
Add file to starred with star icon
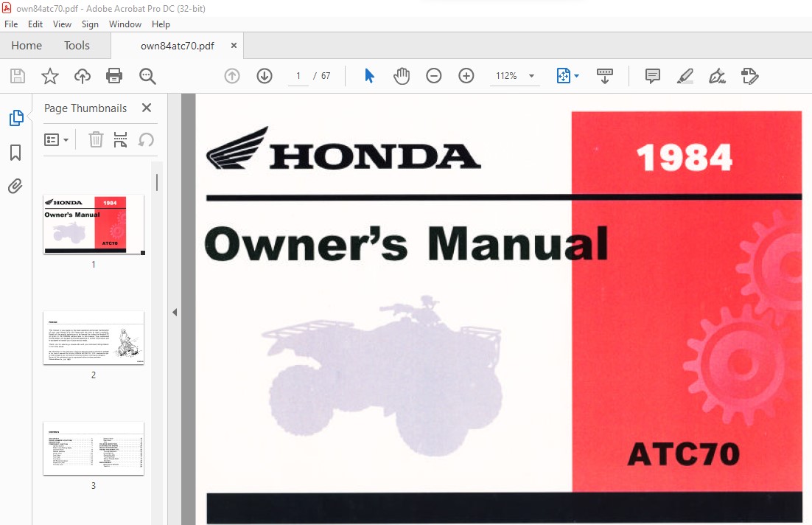click(49, 76)
